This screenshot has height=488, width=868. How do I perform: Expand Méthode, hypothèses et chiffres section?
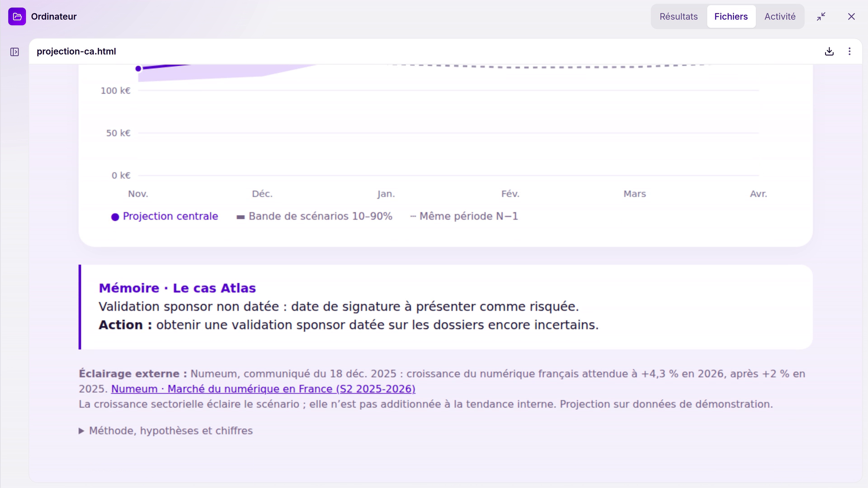pyautogui.click(x=166, y=431)
